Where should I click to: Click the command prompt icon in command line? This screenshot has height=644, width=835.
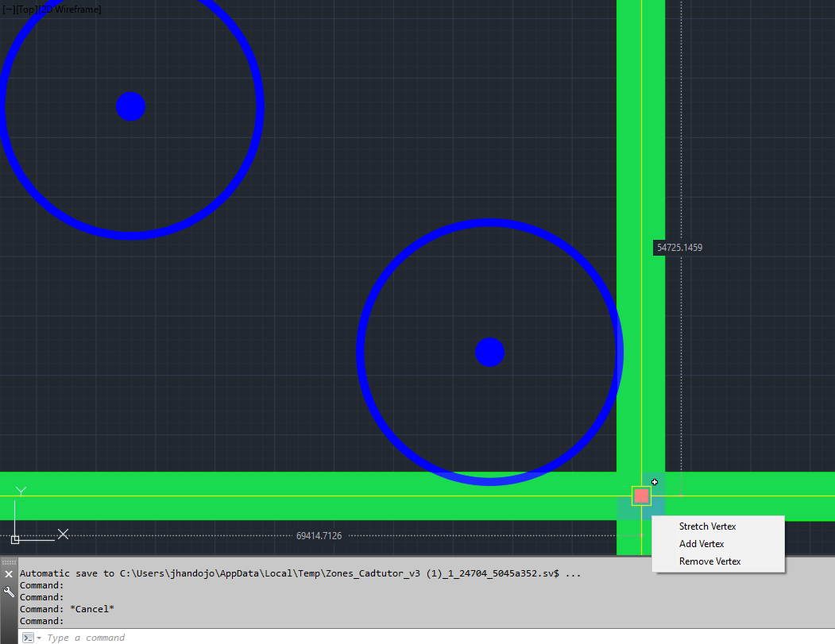coord(29,638)
